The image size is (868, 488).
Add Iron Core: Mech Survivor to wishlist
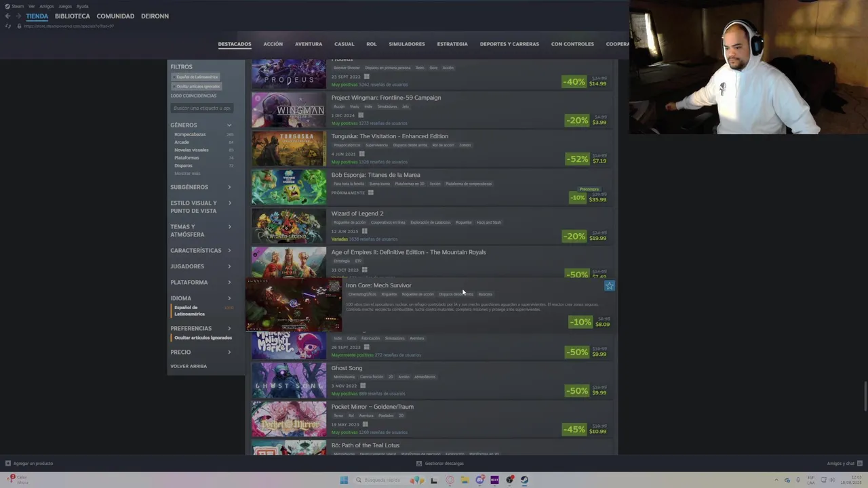point(609,286)
